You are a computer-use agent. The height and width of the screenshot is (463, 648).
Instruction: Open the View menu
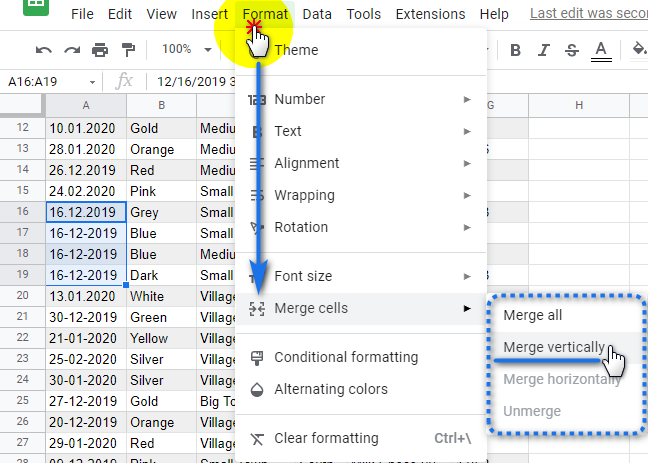[161, 14]
